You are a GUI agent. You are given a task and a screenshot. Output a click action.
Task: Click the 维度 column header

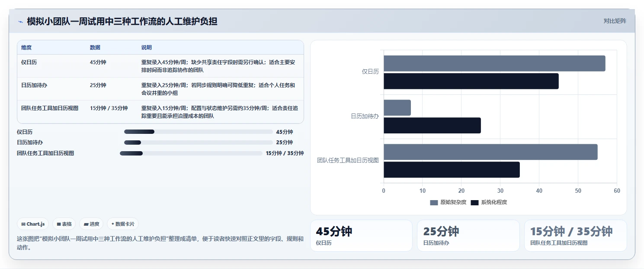pyautogui.click(x=26, y=48)
